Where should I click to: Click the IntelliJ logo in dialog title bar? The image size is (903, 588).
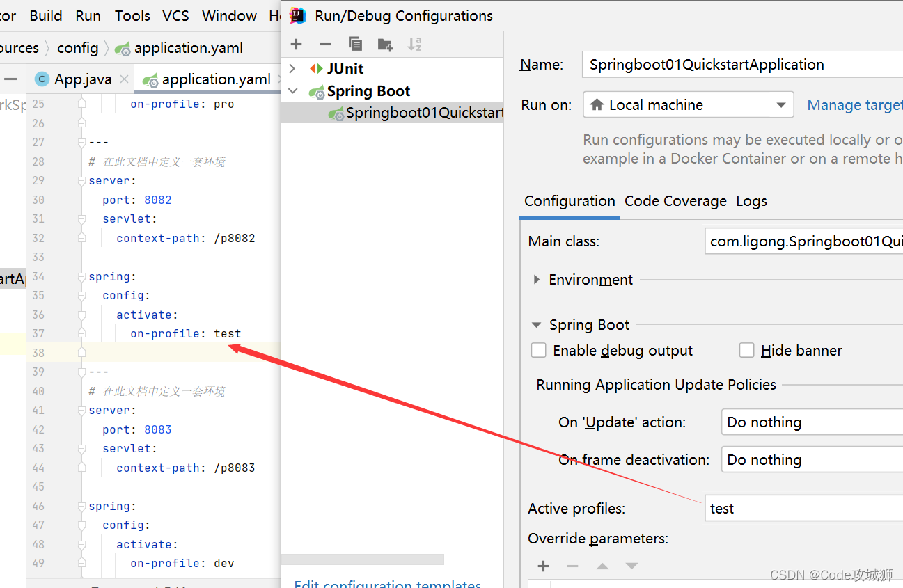(298, 15)
